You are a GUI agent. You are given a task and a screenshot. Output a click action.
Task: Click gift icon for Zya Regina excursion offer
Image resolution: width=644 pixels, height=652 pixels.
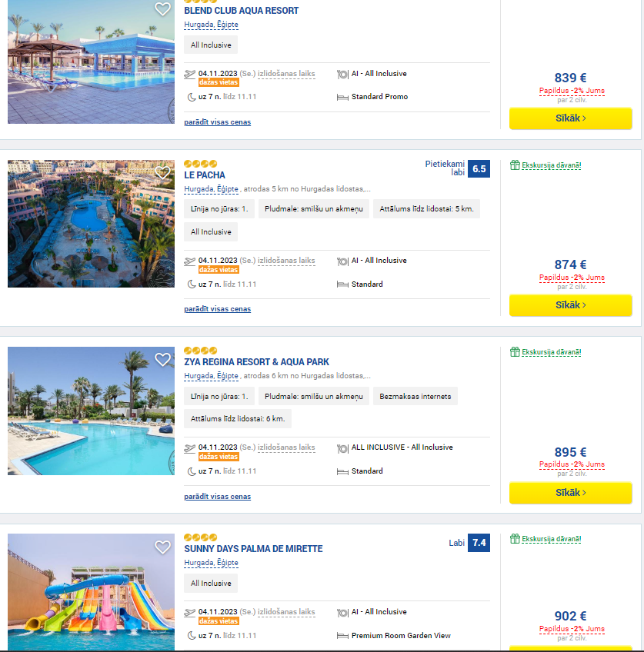point(515,352)
